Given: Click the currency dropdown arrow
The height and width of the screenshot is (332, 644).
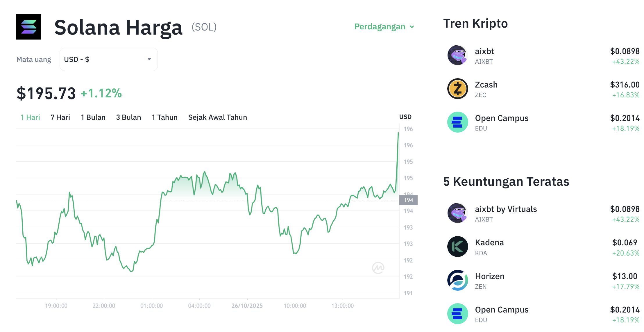Looking at the screenshot, I should coord(149,59).
